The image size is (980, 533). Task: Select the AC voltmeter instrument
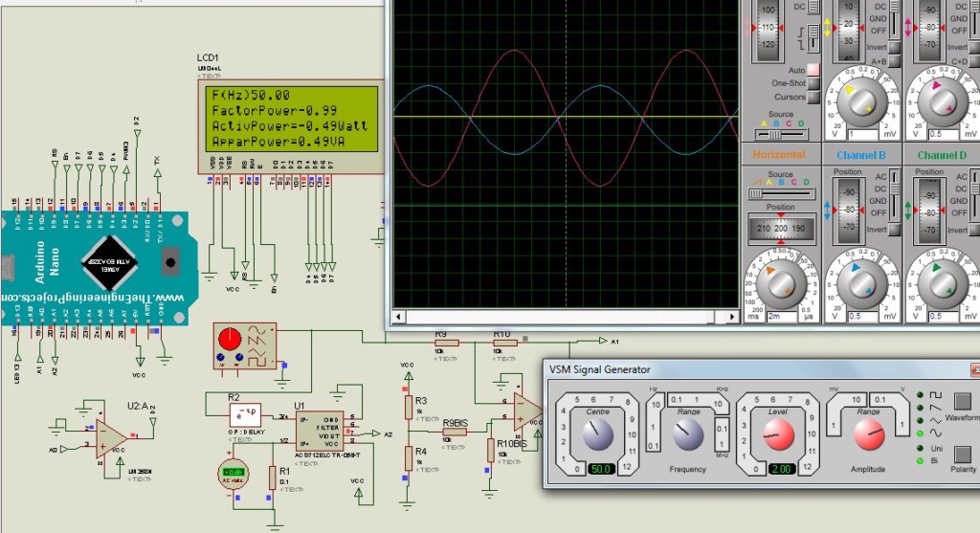tap(234, 474)
